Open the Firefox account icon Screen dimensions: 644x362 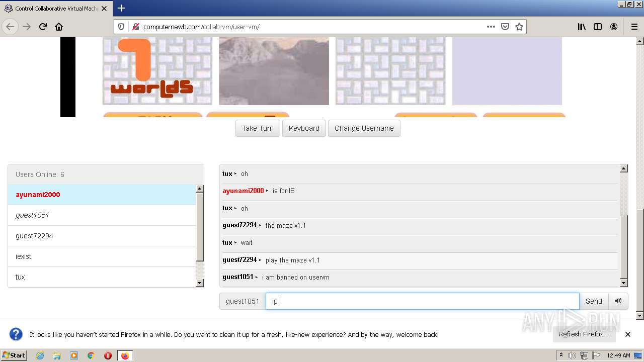tap(614, 27)
